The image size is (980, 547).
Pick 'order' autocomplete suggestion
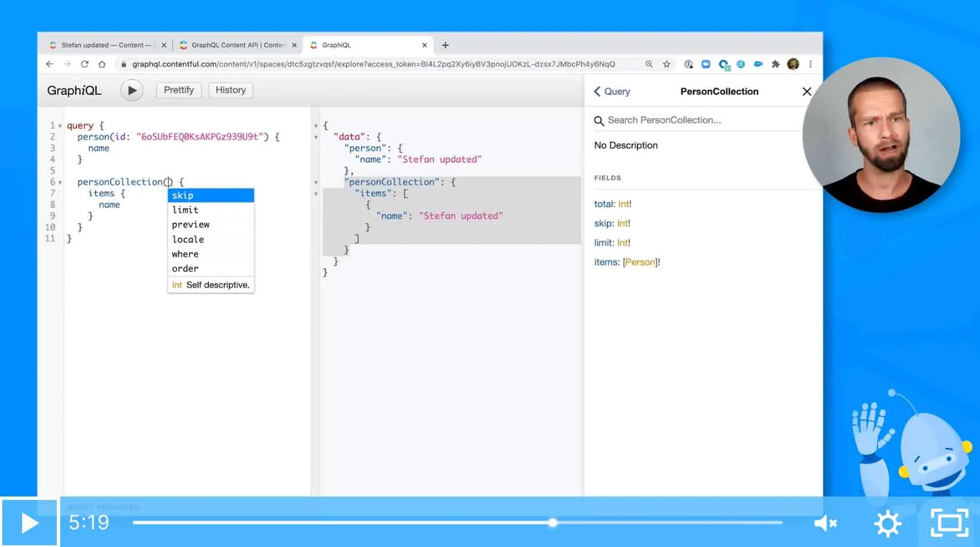tap(211, 269)
